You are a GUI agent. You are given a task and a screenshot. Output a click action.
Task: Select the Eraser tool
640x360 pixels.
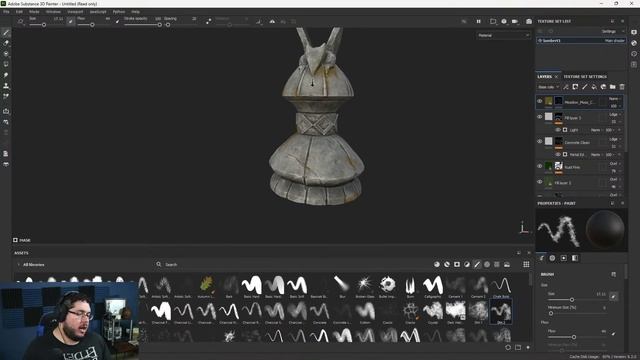pyautogui.click(x=6, y=43)
